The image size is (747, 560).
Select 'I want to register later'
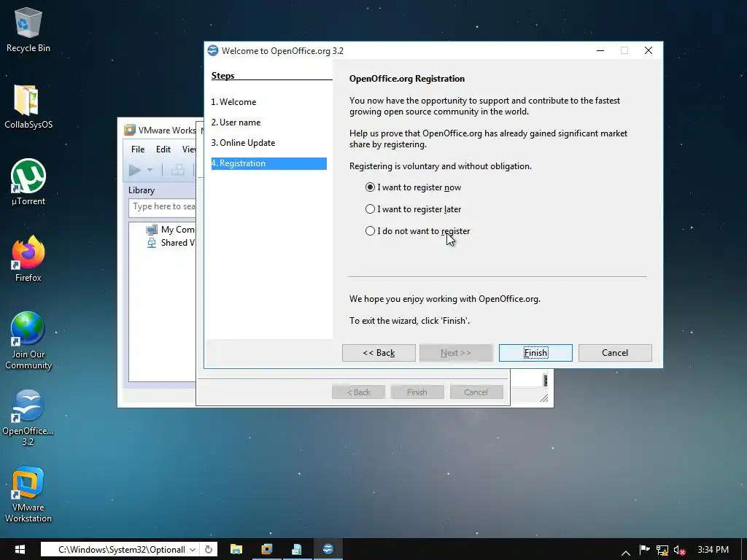[x=413, y=209]
